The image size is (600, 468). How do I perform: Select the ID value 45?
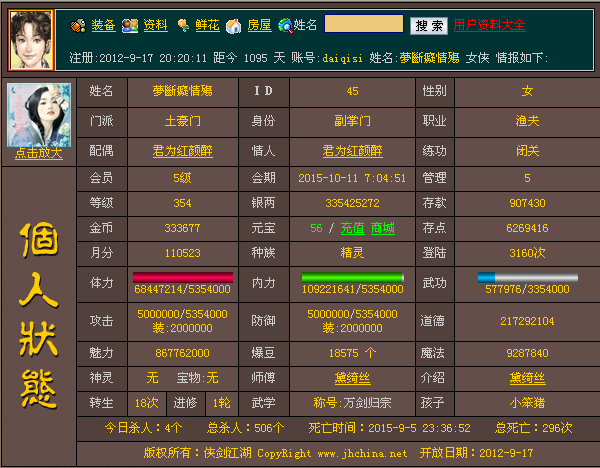click(x=352, y=91)
